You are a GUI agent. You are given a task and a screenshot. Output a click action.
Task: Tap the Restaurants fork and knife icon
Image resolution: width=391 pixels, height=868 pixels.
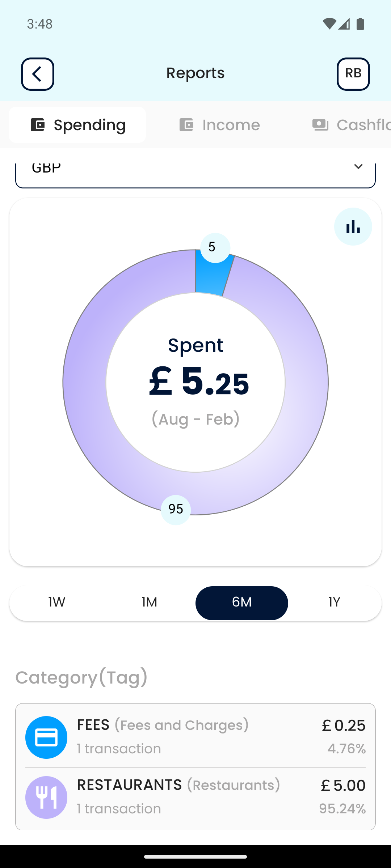point(46,797)
